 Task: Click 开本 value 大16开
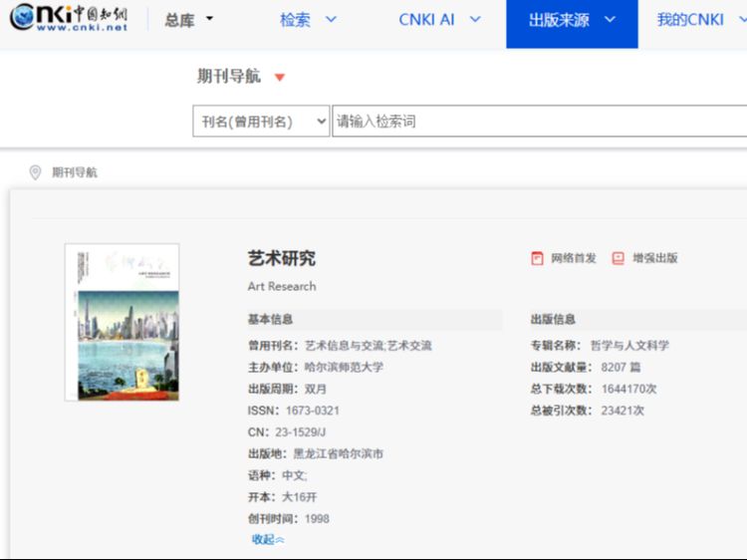(x=299, y=497)
